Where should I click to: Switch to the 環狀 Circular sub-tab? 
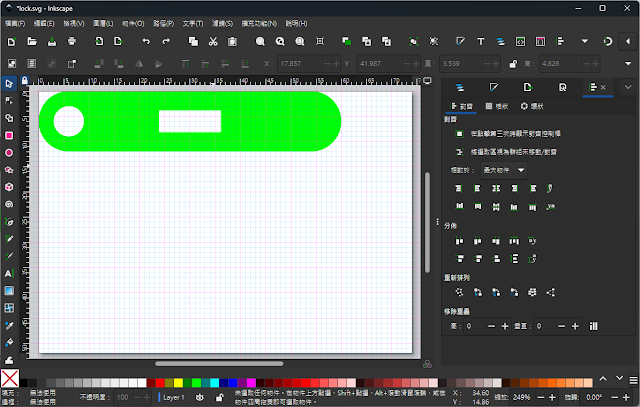532,107
